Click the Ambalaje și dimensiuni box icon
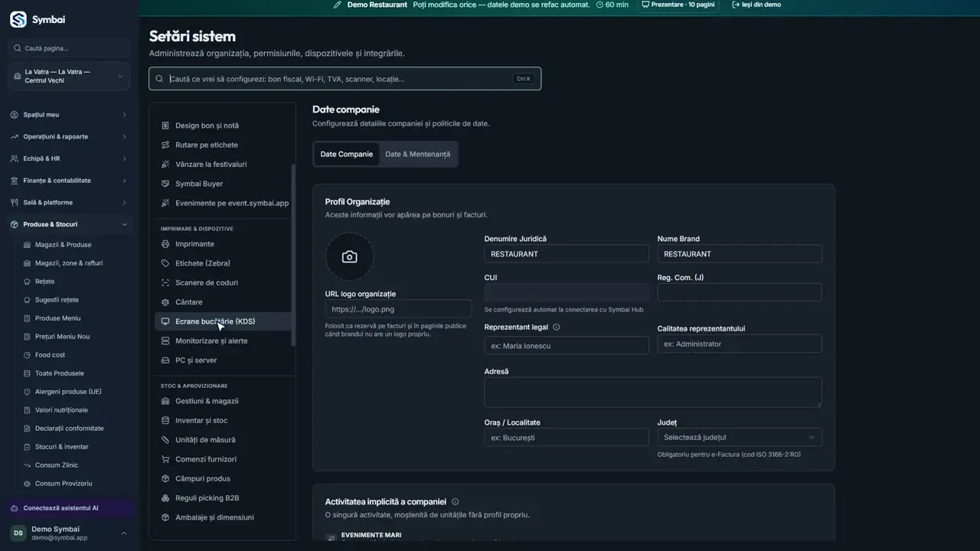This screenshot has height=551, width=980. [165, 517]
